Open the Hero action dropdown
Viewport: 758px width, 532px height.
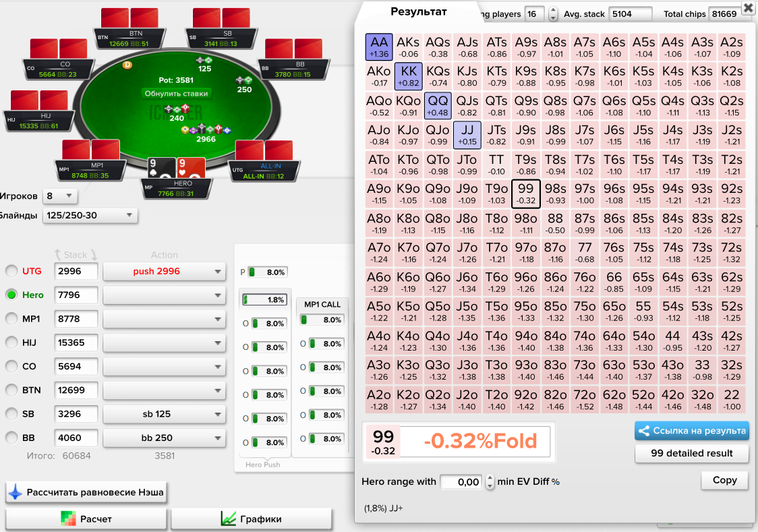164,295
